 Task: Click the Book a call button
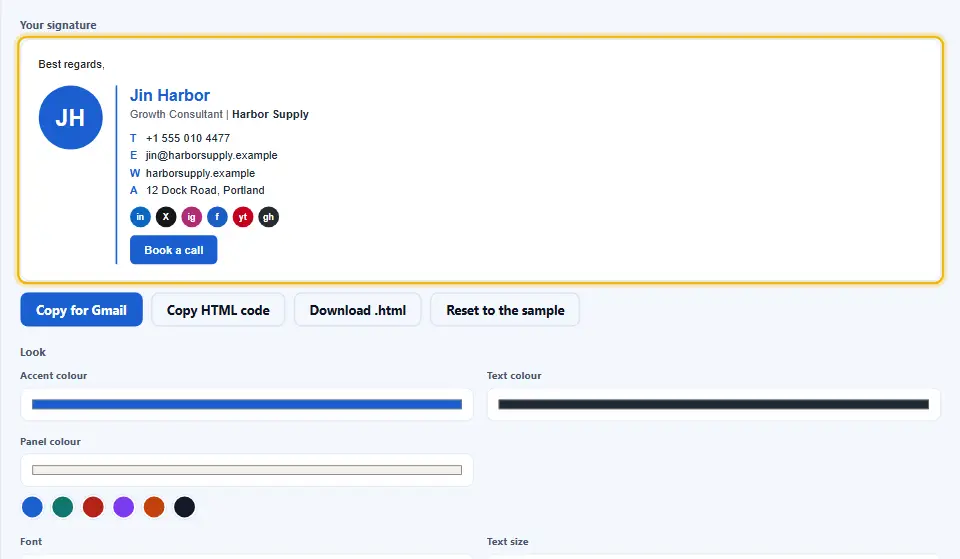(173, 250)
